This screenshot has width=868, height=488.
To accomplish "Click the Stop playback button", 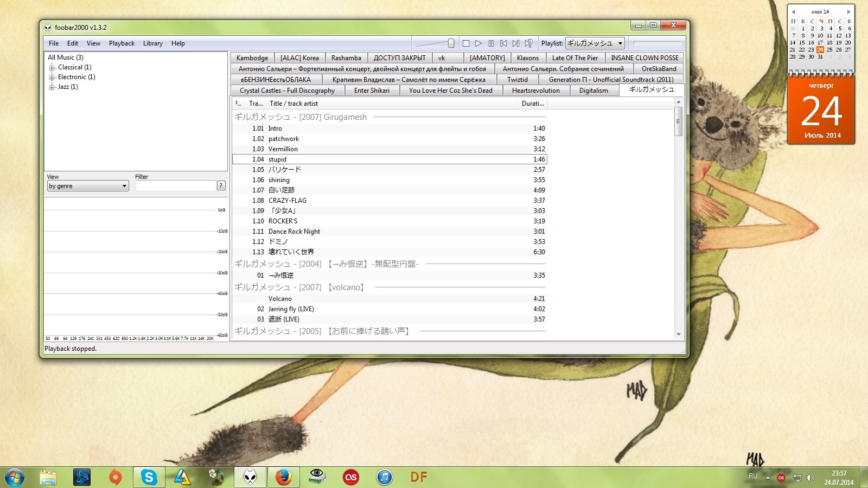I will pyautogui.click(x=465, y=43).
